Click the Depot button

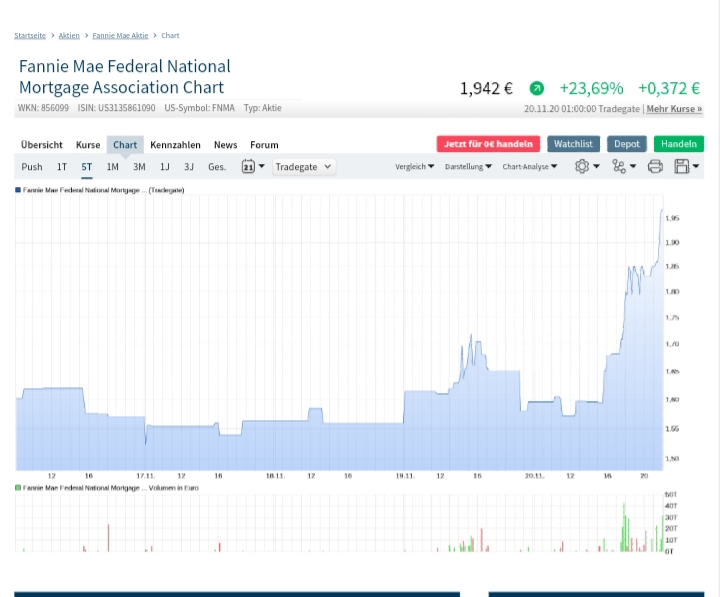coord(627,144)
